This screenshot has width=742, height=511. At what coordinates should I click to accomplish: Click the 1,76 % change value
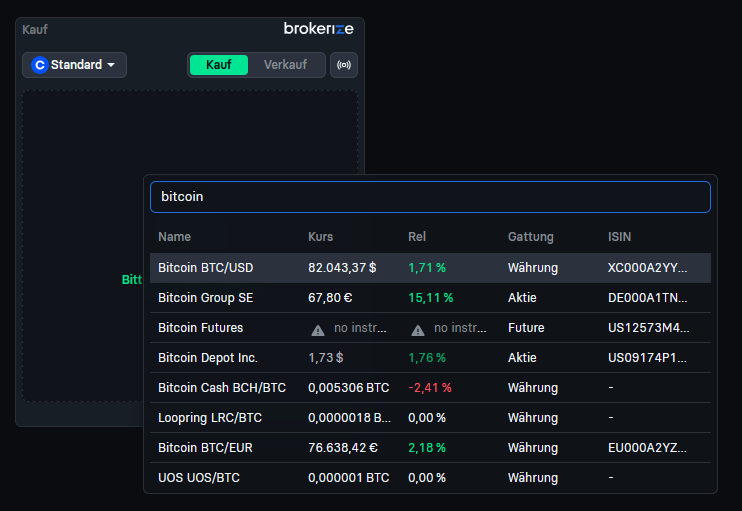click(x=427, y=358)
